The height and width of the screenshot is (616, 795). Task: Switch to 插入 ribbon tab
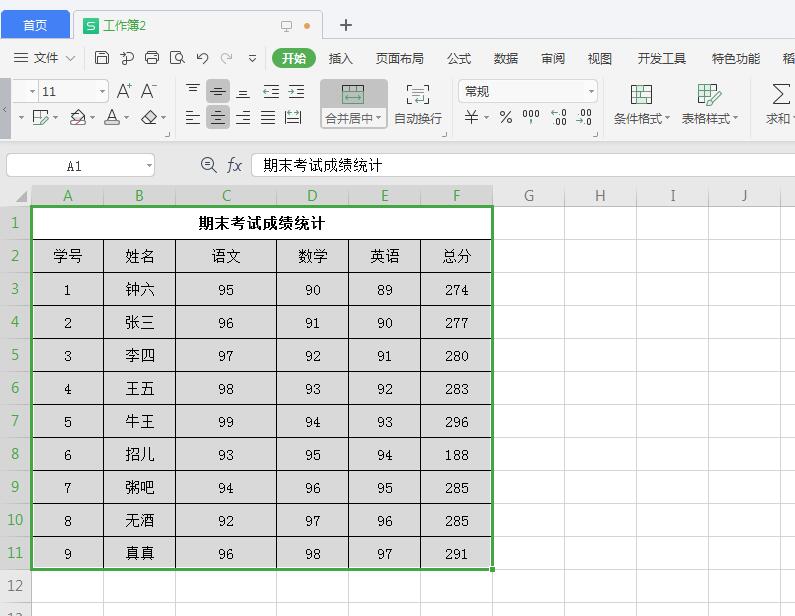340,58
